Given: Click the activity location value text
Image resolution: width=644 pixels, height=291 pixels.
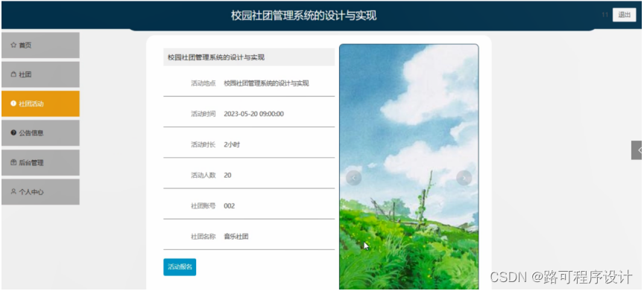Looking at the screenshot, I should coord(267,83).
